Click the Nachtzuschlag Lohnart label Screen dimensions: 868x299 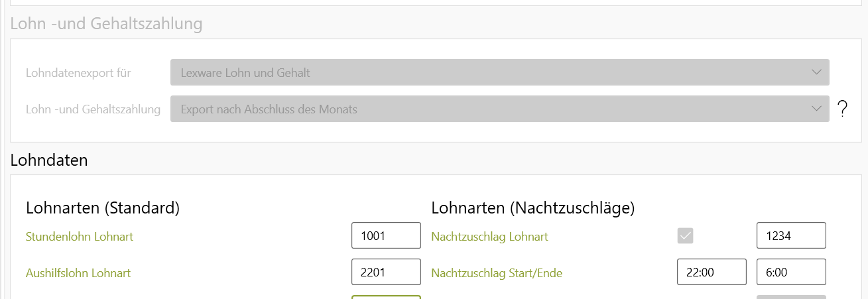pyautogui.click(x=489, y=237)
